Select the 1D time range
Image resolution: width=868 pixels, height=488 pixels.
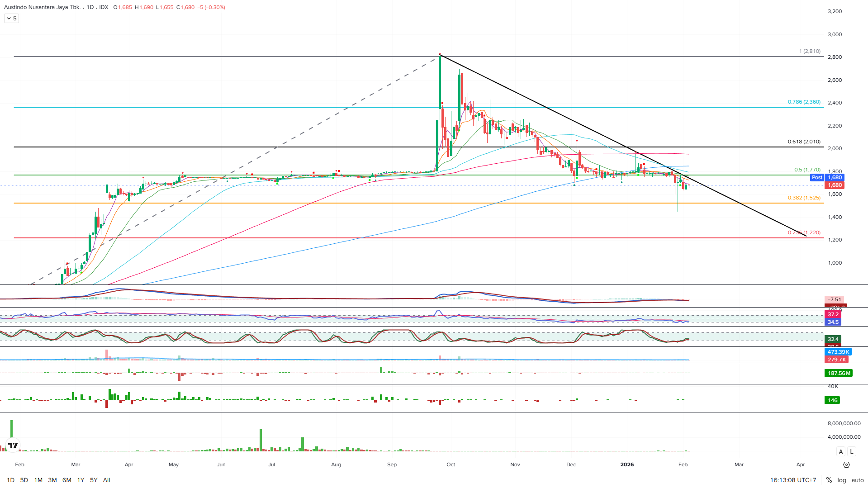[10, 480]
